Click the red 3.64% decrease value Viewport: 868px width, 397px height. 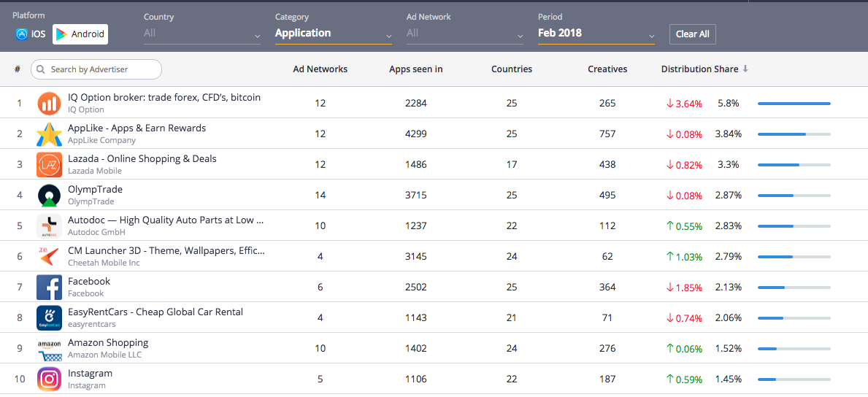pyautogui.click(x=684, y=104)
